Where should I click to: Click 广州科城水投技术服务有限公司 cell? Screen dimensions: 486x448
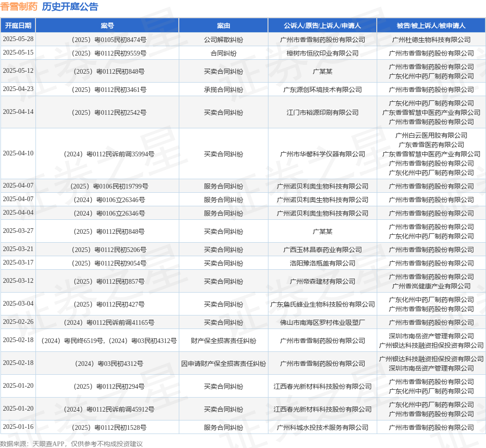coord(322,428)
